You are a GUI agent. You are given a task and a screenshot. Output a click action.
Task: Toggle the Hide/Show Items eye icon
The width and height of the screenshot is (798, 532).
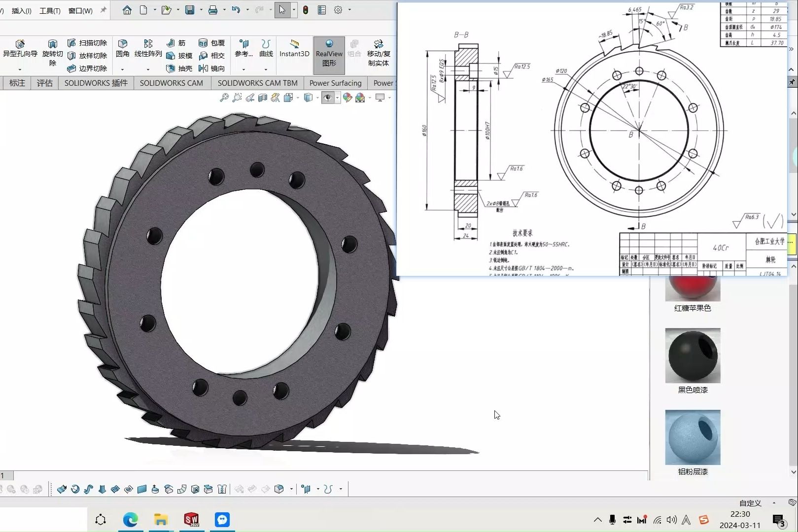(328, 98)
